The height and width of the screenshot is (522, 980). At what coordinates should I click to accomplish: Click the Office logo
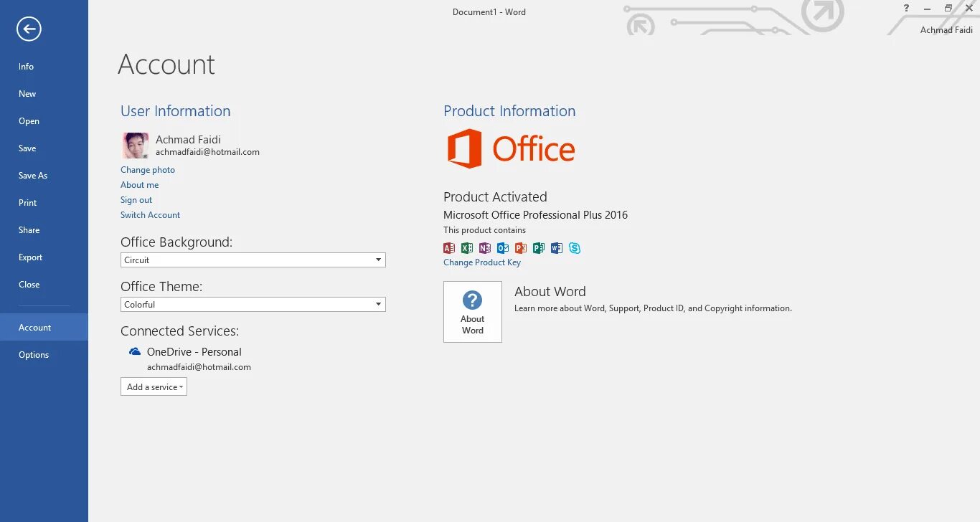click(511, 149)
